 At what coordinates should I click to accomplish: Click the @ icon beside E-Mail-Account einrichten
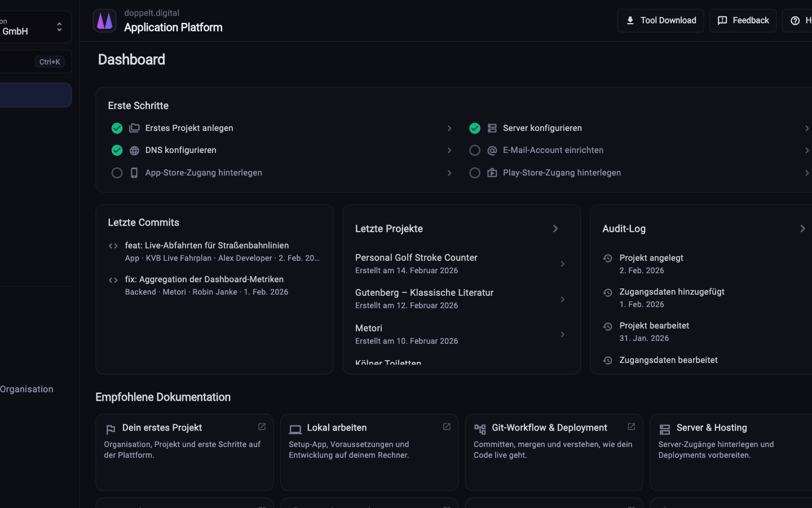tap(492, 151)
